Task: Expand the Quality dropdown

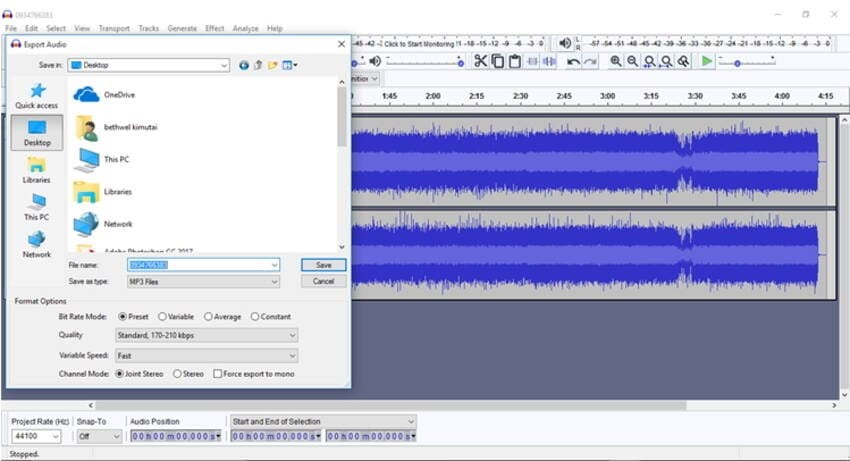Action: pos(206,336)
